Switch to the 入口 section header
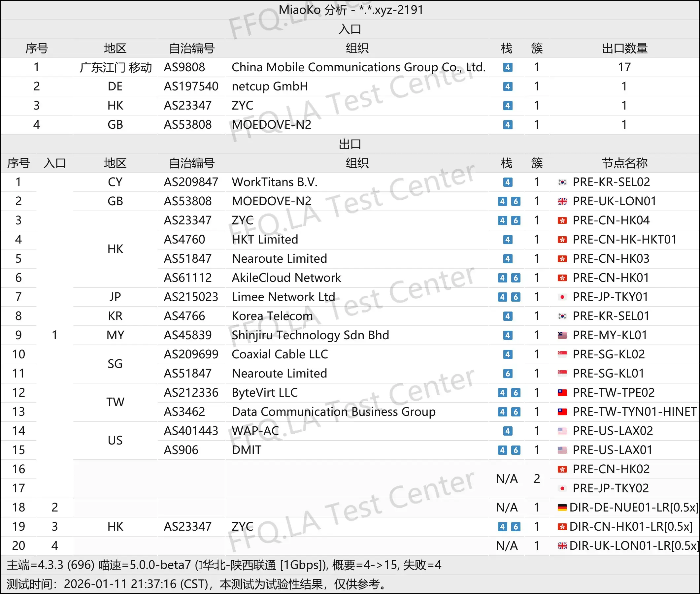700x594 pixels. pos(350,29)
